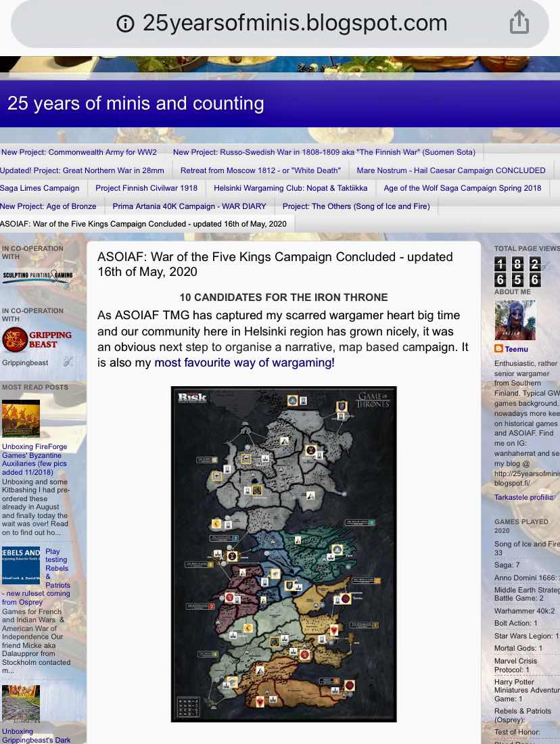Open 'Age of the Wolf Saga Campaign' tab

[x=462, y=188]
